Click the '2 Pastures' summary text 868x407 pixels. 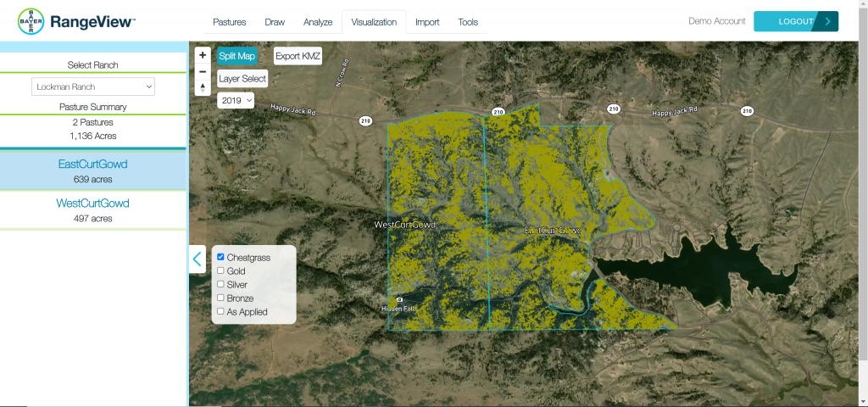[93, 122]
